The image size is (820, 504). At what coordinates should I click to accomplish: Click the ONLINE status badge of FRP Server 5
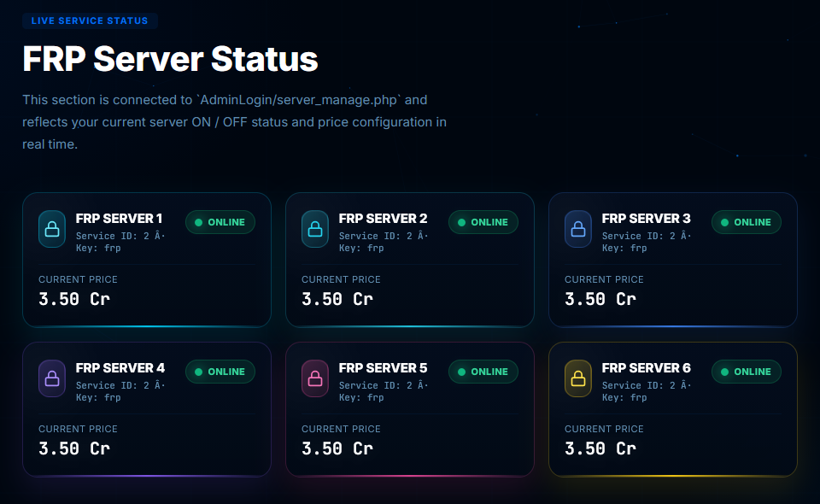coord(483,372)
